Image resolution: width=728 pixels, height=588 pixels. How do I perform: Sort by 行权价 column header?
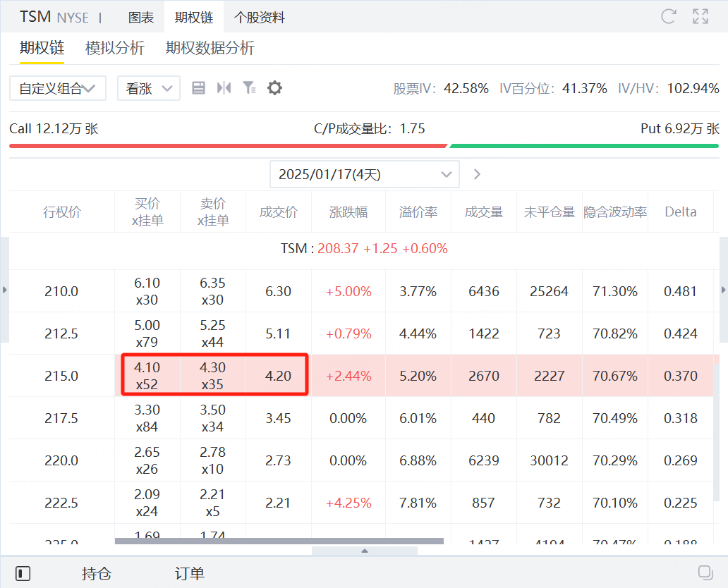click(x=62, y=212)
